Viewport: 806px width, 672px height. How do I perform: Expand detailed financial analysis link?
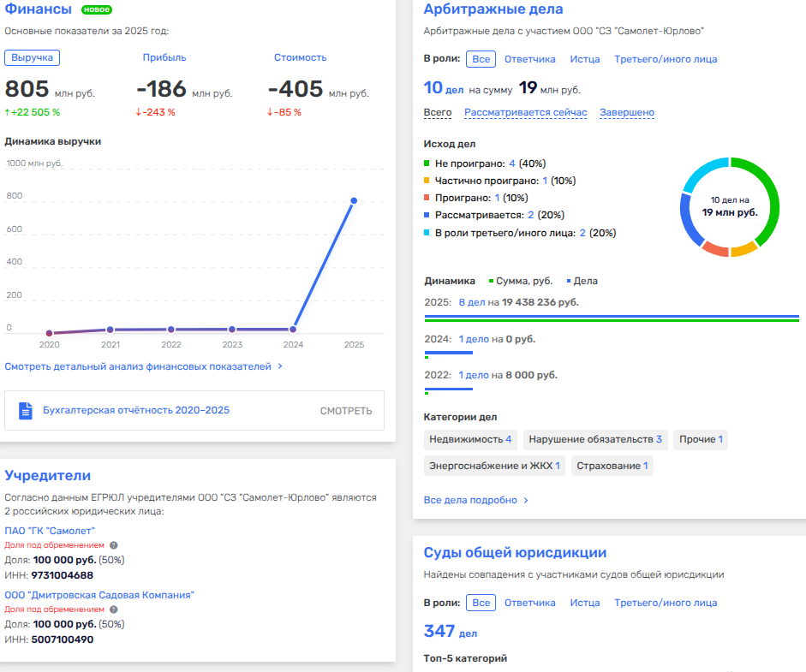[x=143, y=366]
